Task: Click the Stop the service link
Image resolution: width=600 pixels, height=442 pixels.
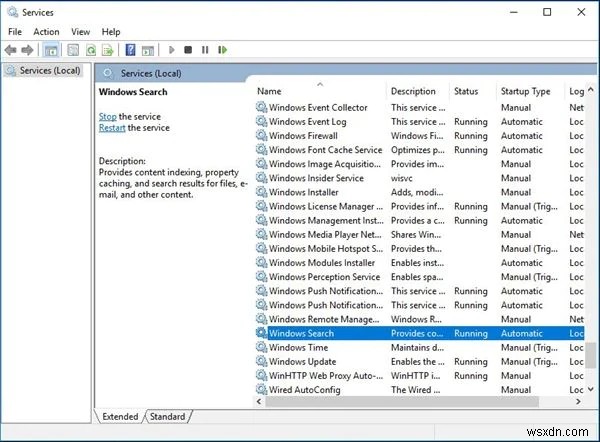Action: [x=108, y=116]
